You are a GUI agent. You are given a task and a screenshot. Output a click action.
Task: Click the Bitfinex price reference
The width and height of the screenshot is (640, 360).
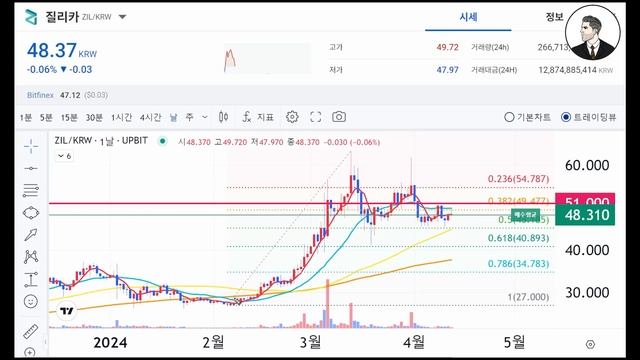(67, 95)
